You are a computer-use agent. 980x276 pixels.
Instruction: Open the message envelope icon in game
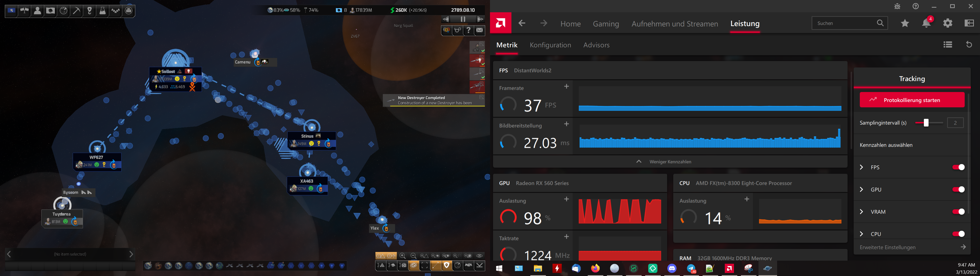(480, 30)
